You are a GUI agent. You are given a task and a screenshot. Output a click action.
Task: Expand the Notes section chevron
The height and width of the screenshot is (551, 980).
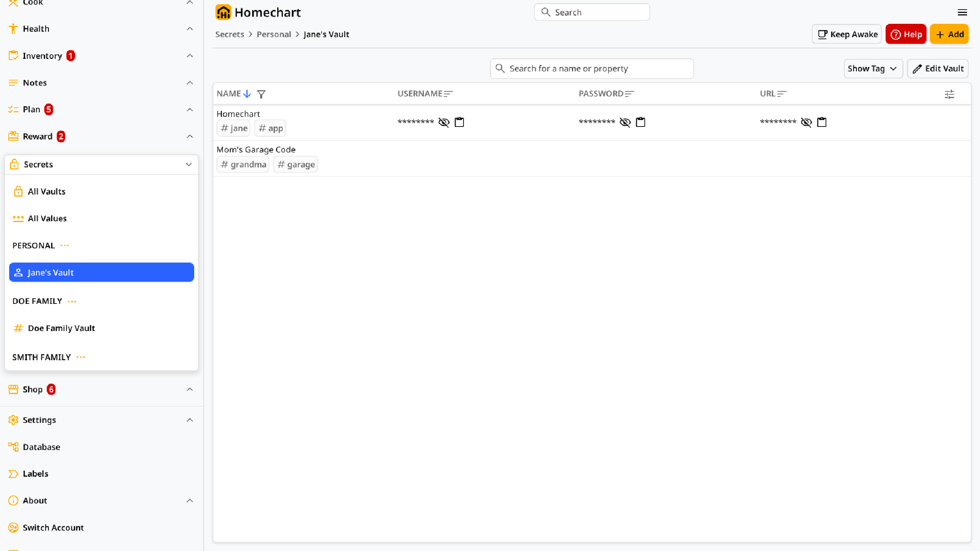click(190, 83)
